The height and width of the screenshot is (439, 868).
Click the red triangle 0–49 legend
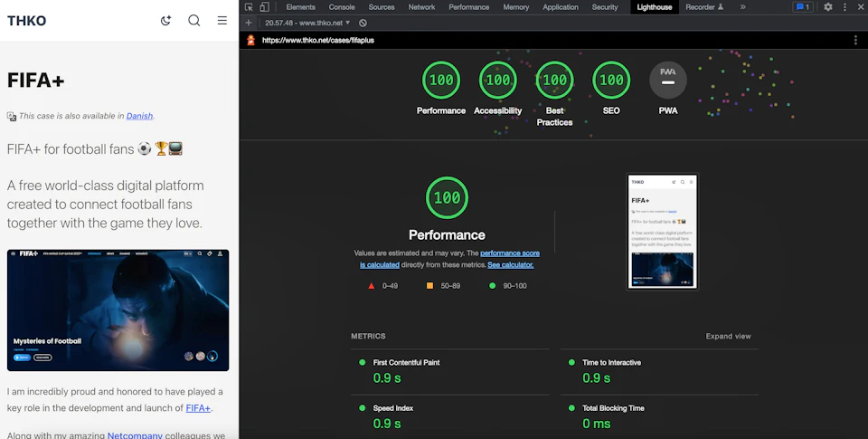coord(383,285)
